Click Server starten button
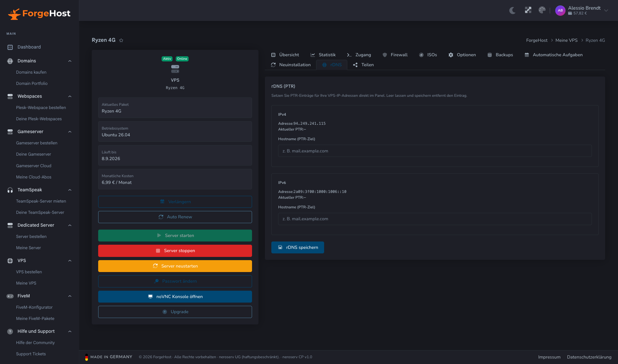618x364 pixels. pos(175,236)
